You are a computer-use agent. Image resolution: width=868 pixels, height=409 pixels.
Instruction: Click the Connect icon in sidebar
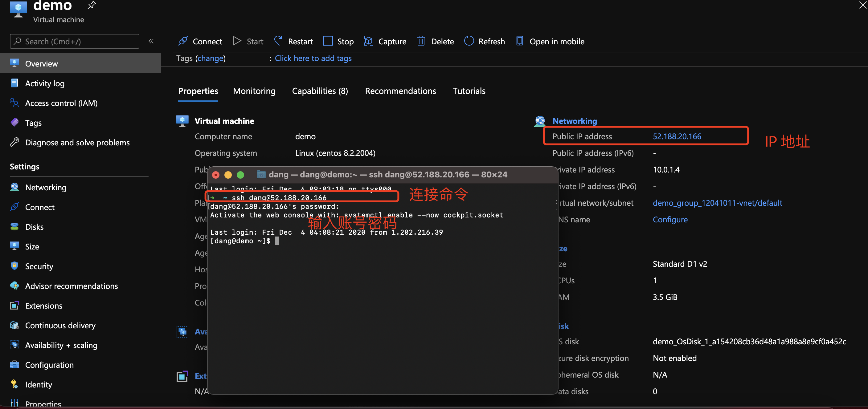click(14, 207)
